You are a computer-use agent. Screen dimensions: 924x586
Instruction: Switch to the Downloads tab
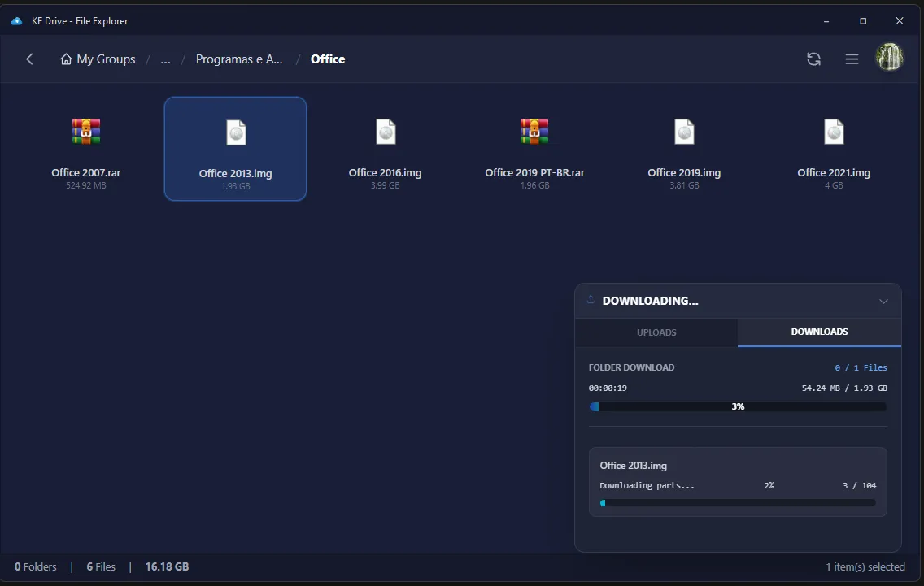point(819,332)
